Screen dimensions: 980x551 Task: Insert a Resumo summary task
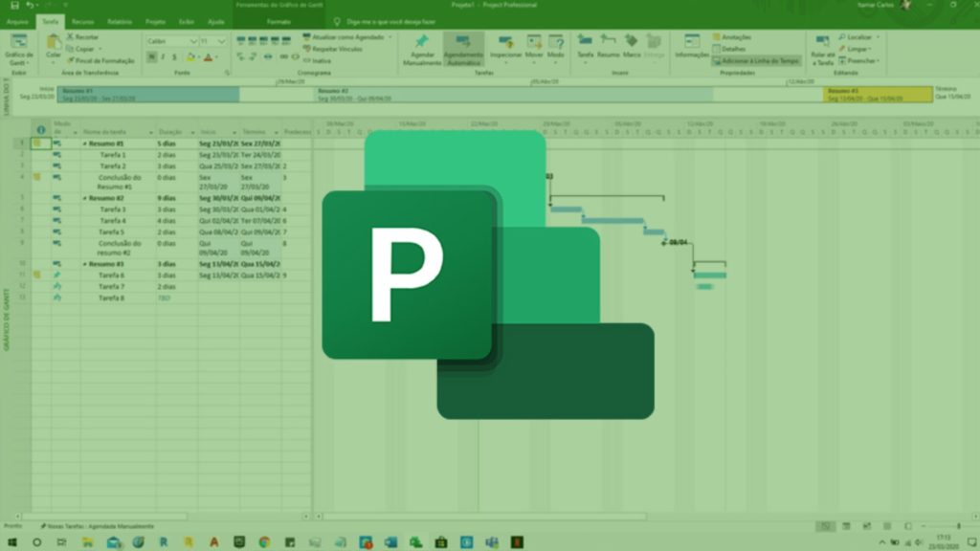point(608,47)
